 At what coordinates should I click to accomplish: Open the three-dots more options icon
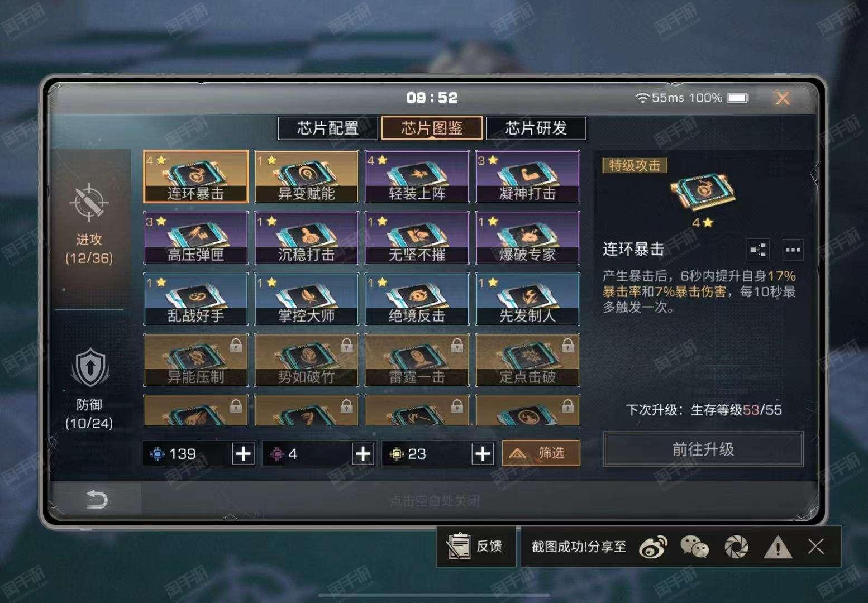(793, 250)
